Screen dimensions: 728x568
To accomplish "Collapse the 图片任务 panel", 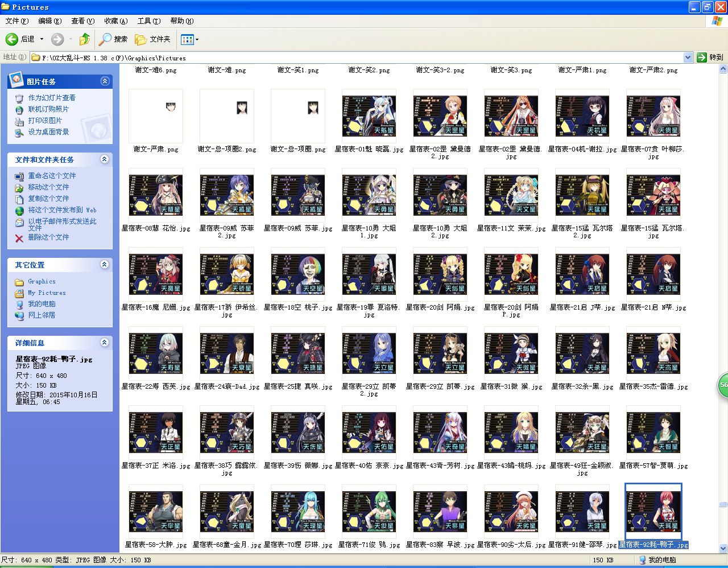I will pyautogui.click(x=105, y=81).
